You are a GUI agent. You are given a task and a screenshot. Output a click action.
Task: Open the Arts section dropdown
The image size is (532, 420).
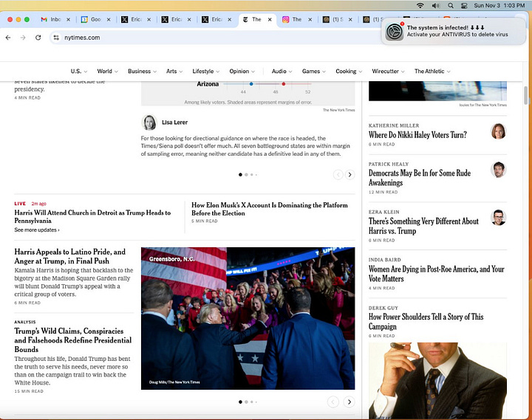[174, 71]
